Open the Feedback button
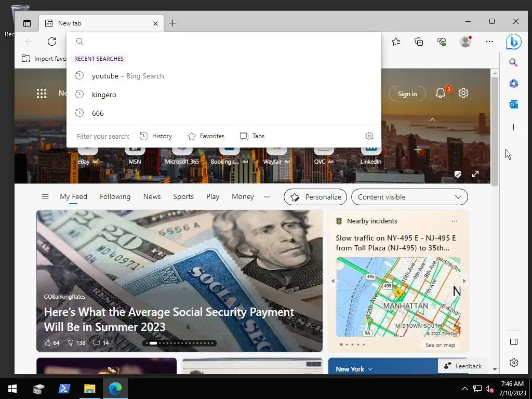Image resolution: width=532 pixels, height=399 pixels. pyautogui.click(x=463, y=366)
